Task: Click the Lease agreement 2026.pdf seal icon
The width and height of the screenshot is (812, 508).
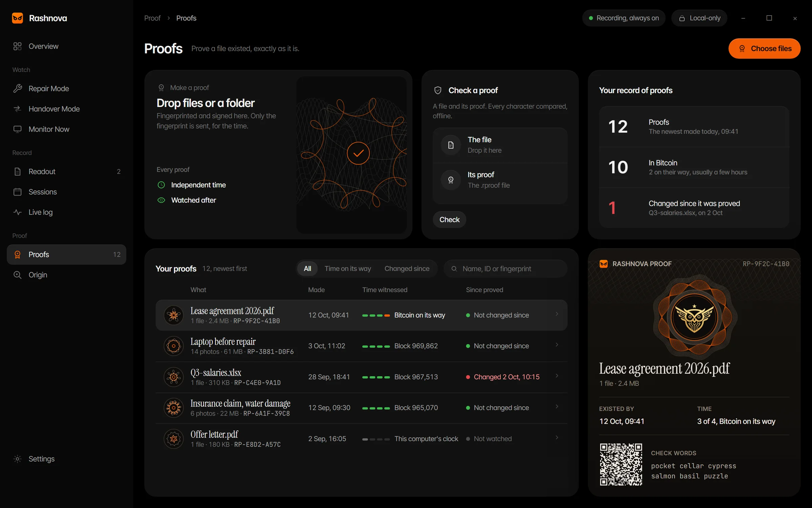Action: click(x=174, y=315)
